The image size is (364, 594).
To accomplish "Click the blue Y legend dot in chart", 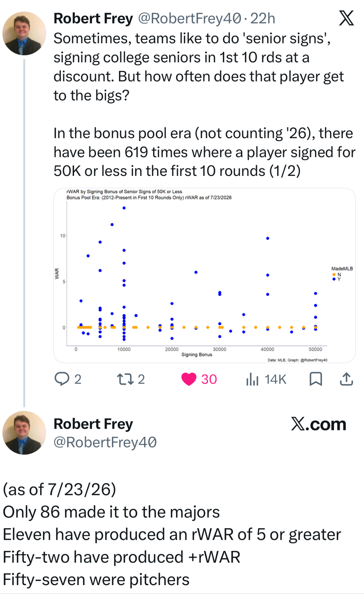I will click(x=334, y=279).
